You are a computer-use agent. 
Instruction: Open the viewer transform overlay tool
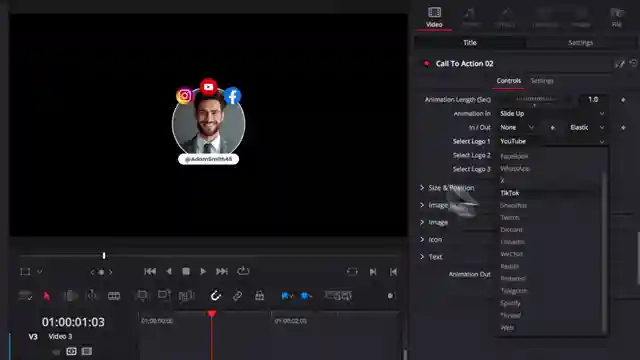click(x=25, y=272)
